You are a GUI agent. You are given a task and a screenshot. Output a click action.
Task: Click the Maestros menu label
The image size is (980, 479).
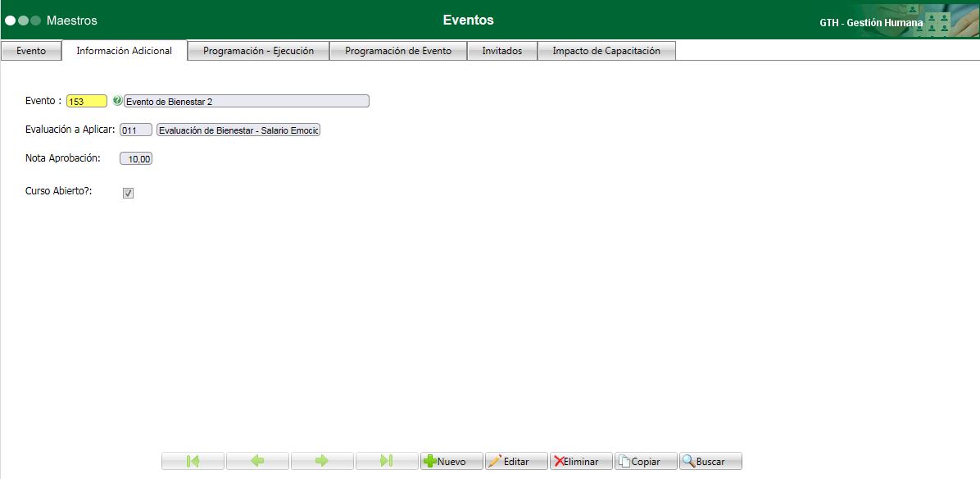(72, 21)
